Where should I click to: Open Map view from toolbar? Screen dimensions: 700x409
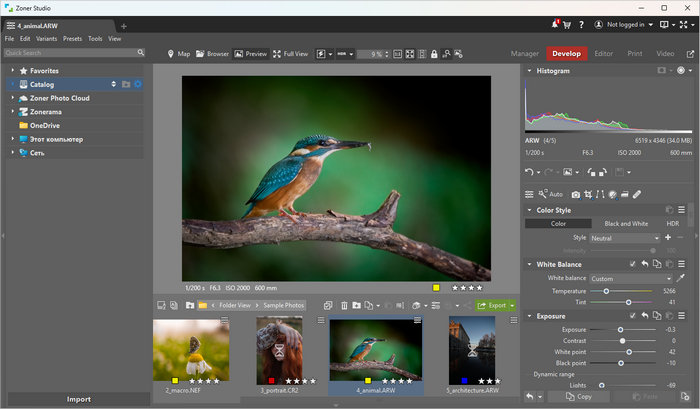pos(178,54)
